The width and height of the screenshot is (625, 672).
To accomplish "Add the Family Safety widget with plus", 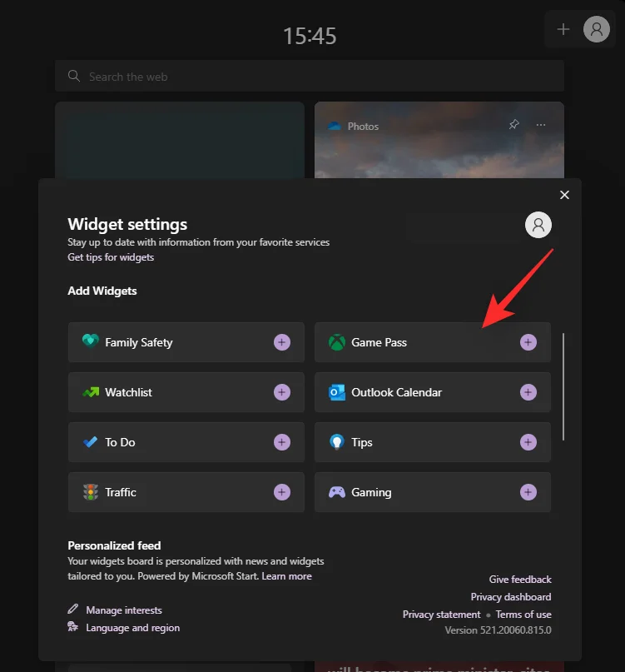I will click(282, 342).
